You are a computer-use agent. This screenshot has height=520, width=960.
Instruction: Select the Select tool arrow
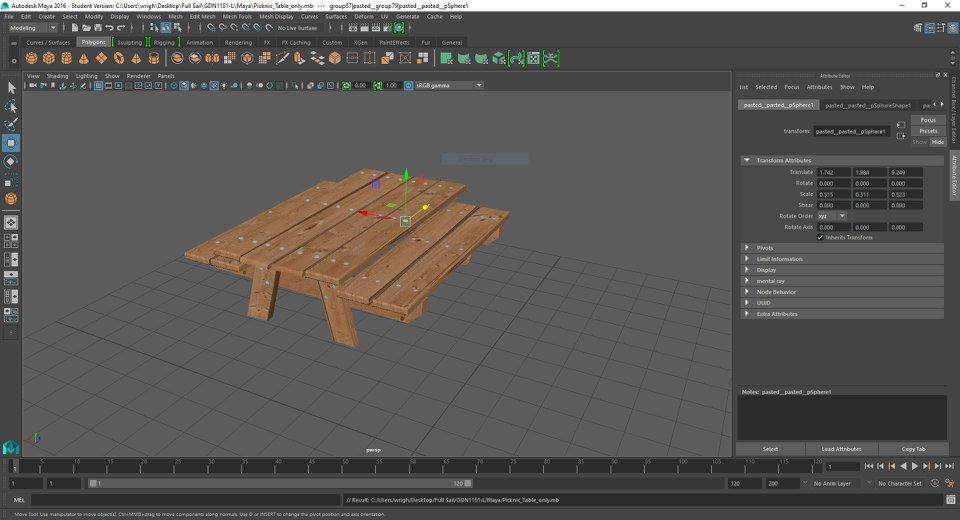pos(11,88)
